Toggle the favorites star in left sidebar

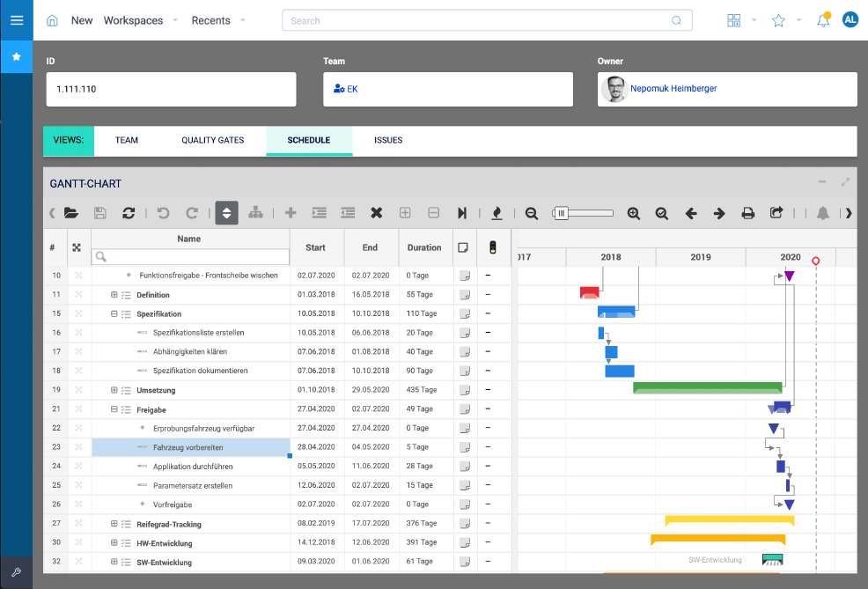pos(16,57)
